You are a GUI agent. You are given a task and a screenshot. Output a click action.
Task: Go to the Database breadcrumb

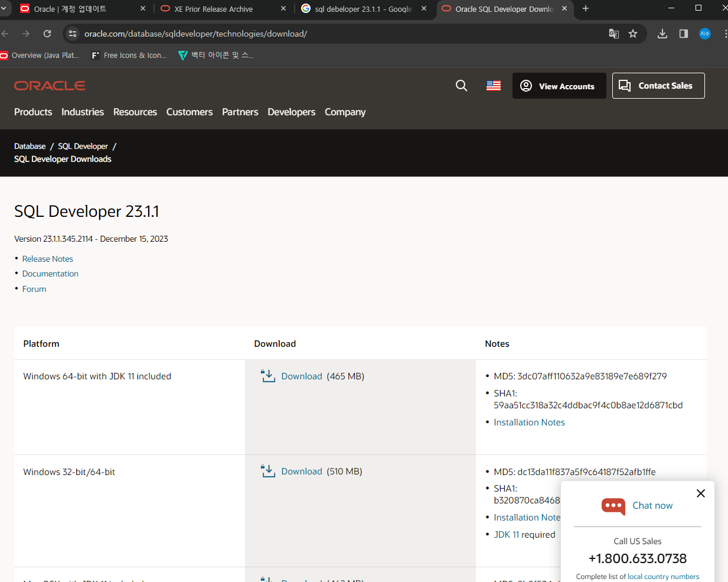click(30, 146)
